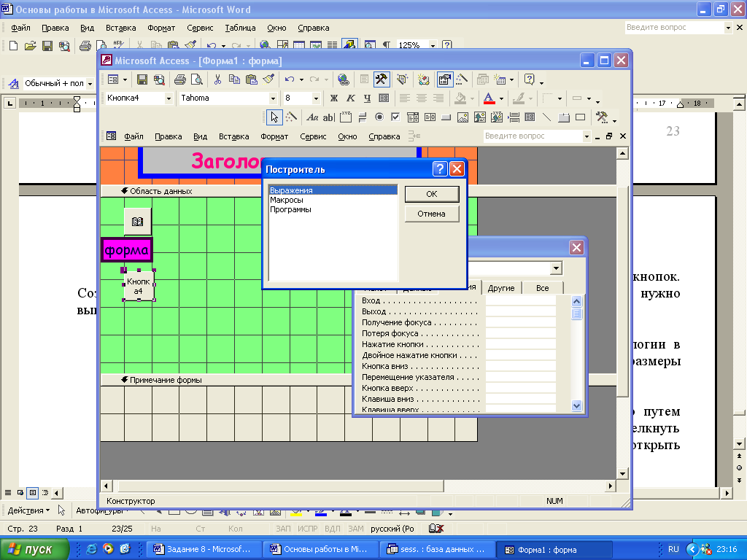Image resolution: width=747 pixels, height=560 pixels.
Task: Click Отмена in the Построитель dialog
Action: point(432,214)
